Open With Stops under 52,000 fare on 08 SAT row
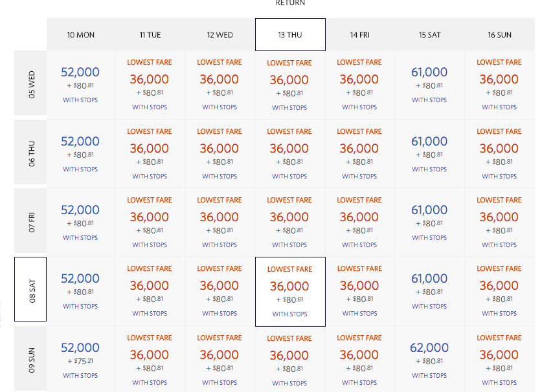542x392 pixels. tap(80, 307)
